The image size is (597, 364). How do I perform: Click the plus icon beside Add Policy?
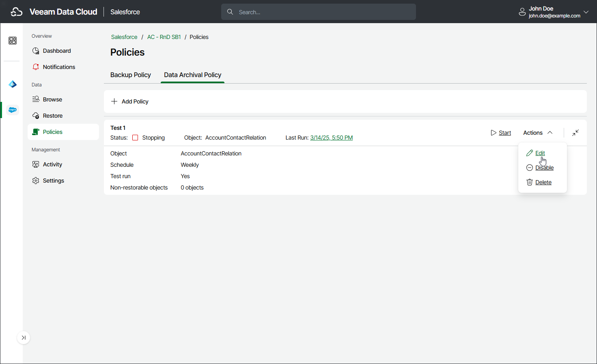114,101
